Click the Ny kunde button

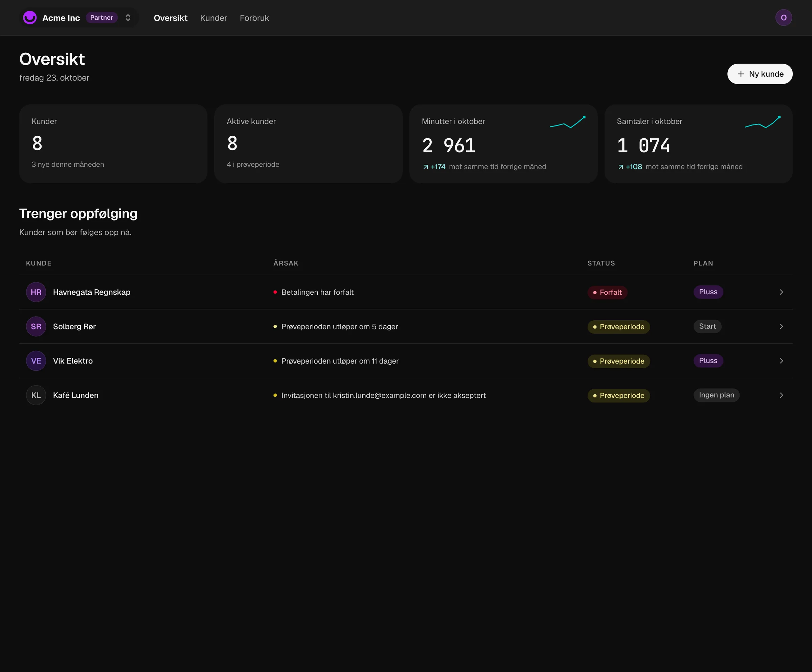[x=760, y=74]
